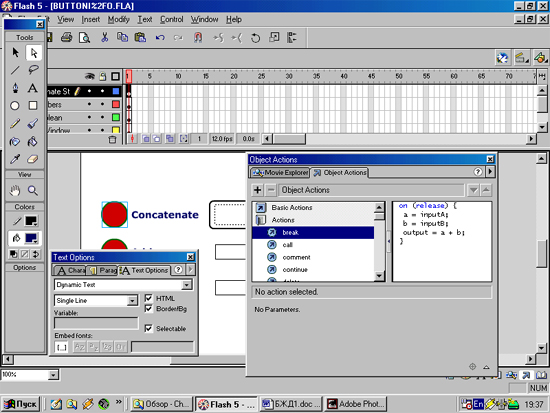Select the Subselect tool
Viewport: 550px width, 413px height.
coord(33,53)
